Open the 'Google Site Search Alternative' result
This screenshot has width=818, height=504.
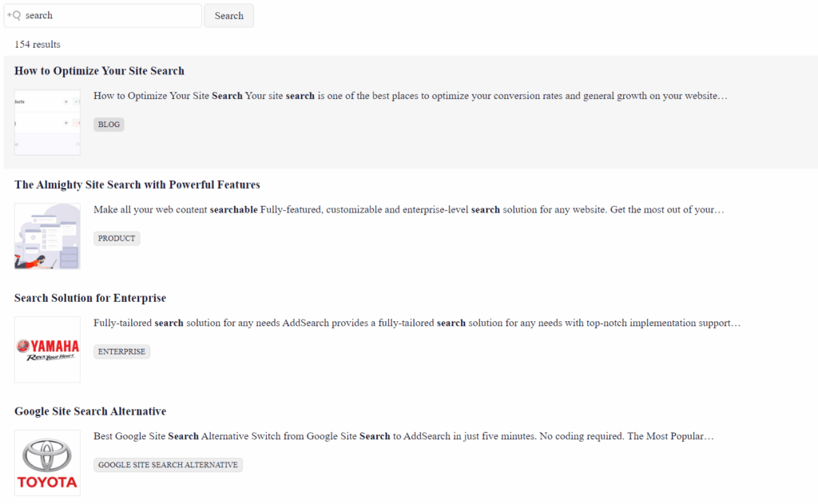click(89, 411)
